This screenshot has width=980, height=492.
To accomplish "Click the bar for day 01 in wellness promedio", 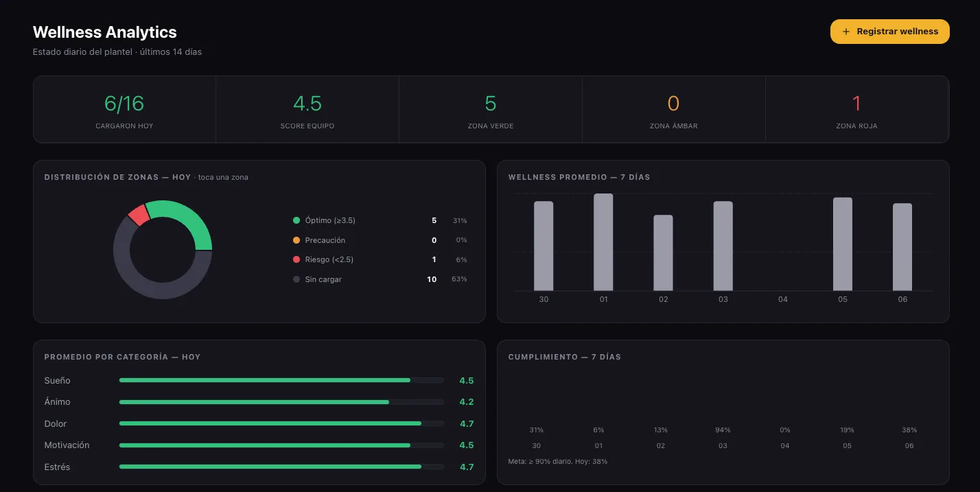I will coord(603,242).
